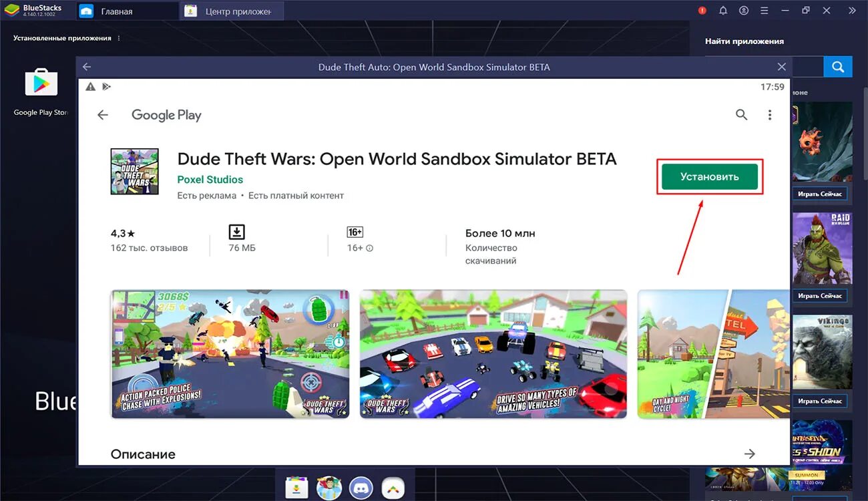Expand Описание section with arrow
The width and height of the screenshot is (868, 501).
point(750,454)
